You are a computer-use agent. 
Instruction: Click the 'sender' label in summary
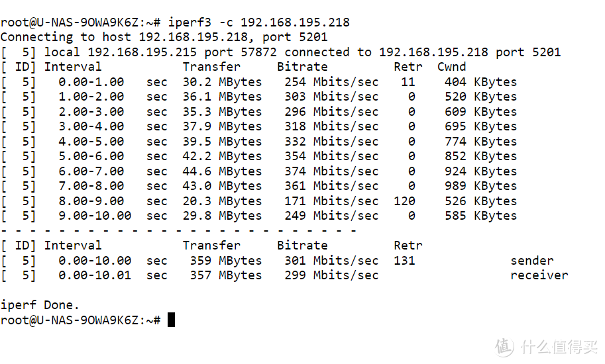(x=531, y=260)
